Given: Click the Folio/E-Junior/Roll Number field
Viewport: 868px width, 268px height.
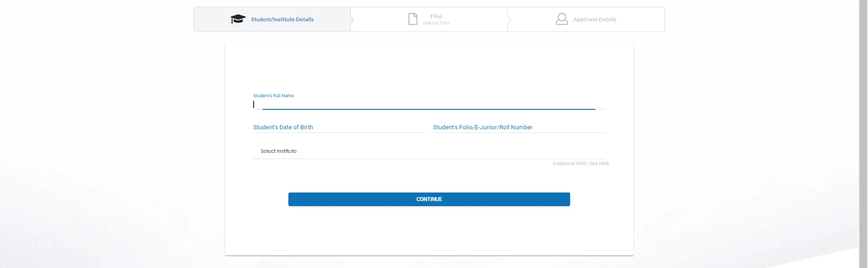Looking at the screenshot, I should click(519, 127).
